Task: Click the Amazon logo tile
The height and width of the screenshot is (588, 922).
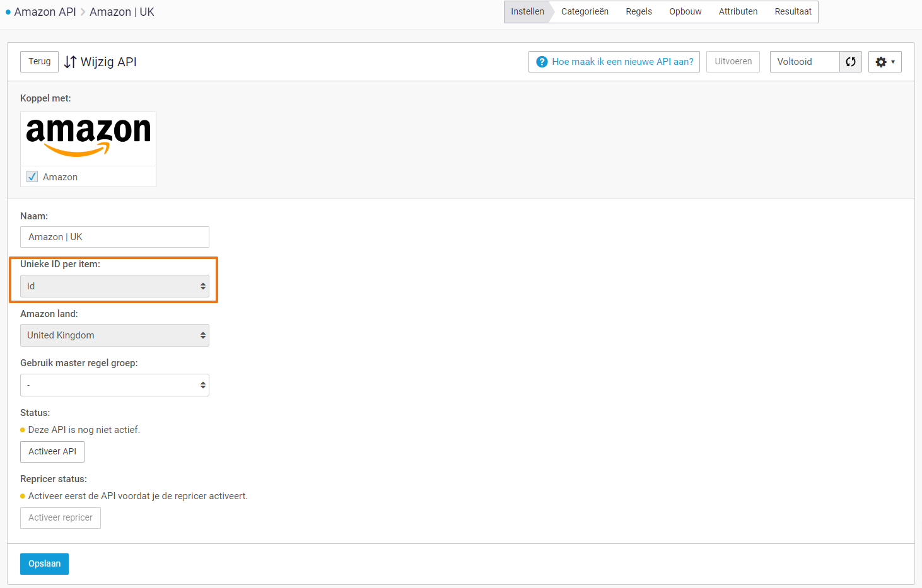Action: pos(88,139)
